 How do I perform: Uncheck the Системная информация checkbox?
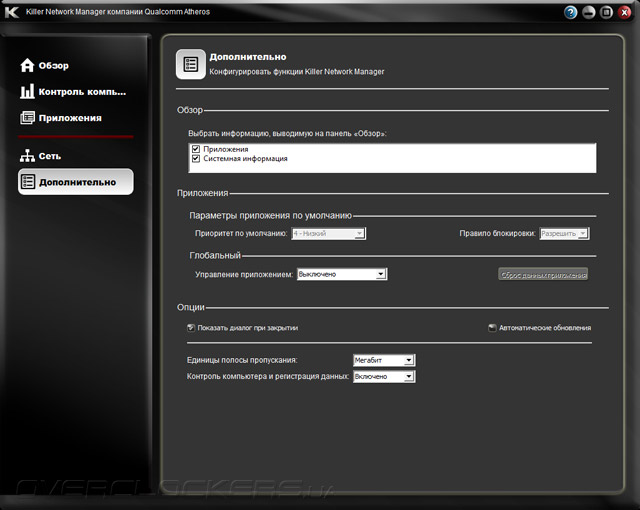196,158
